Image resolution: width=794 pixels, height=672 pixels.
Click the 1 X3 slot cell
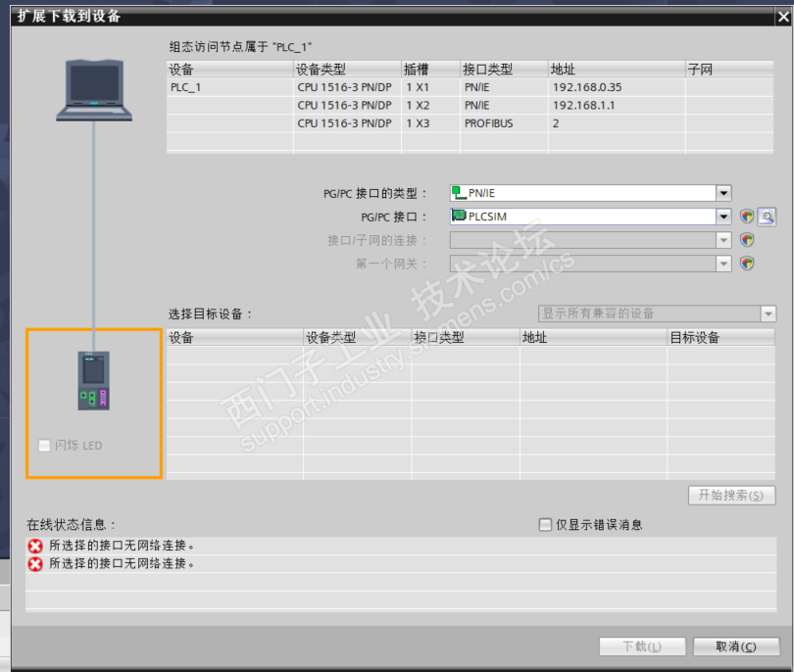tap(430, 123)
